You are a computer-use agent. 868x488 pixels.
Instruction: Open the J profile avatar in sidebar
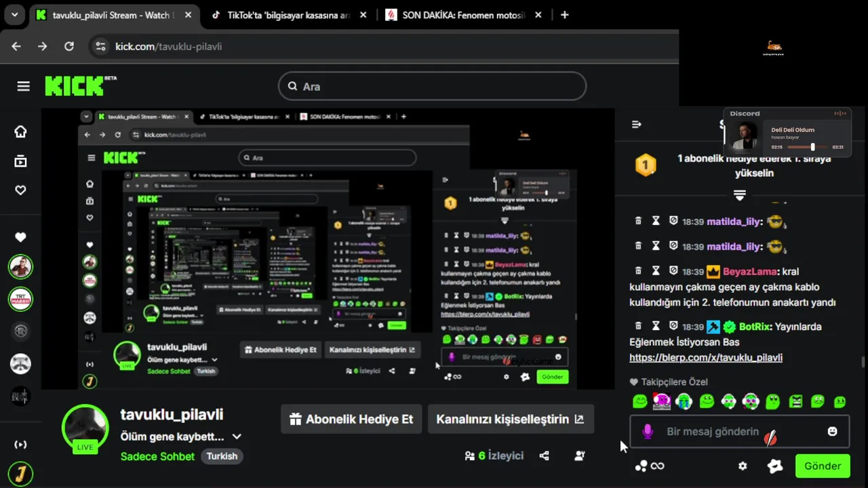pos(20,472)
